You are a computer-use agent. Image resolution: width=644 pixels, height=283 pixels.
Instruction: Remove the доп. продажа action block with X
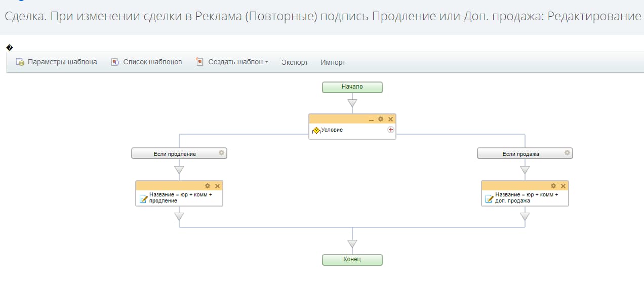[x=563, y=186]
